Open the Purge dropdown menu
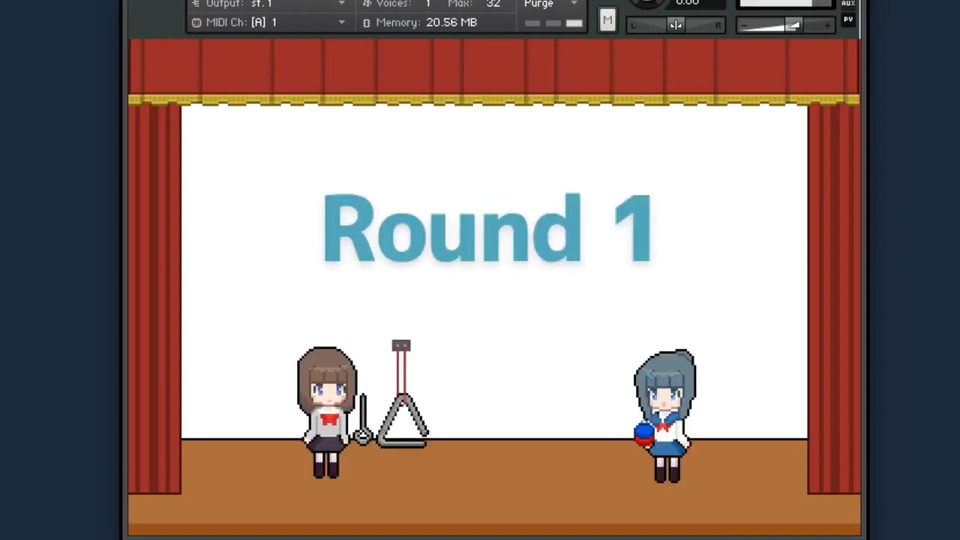Screen dimensions: 960x540 (x=550, y=4)
